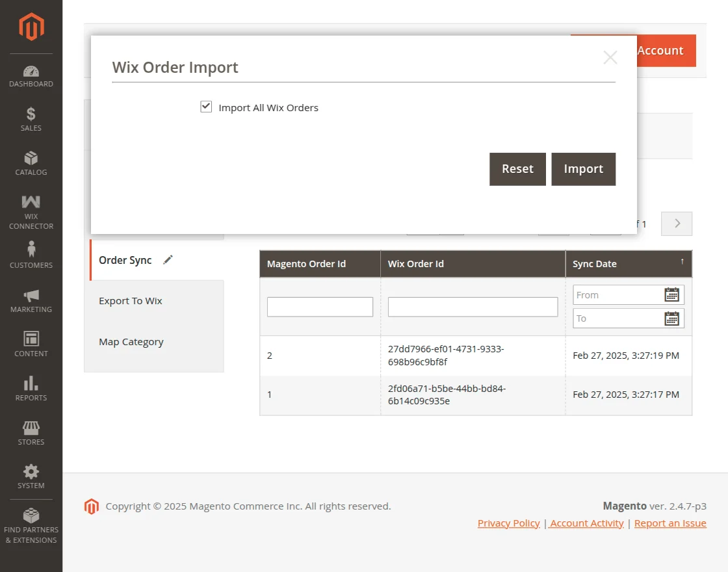
Task: Go to next page of grid
Action: coord(677,224)
